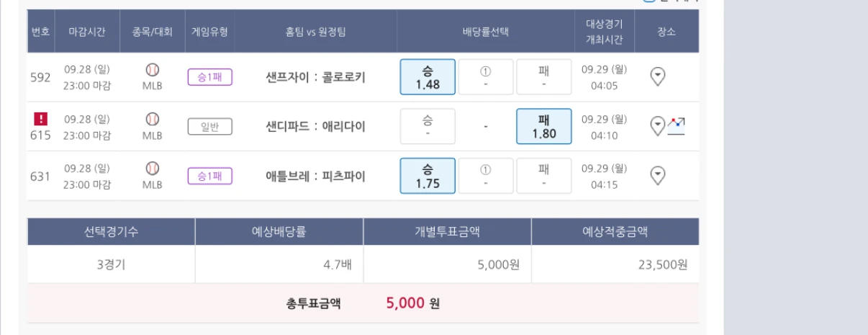Select ① odds option for match 592
Image resolution: width=868 pixels, height=335 pixels.
(486, 77)
